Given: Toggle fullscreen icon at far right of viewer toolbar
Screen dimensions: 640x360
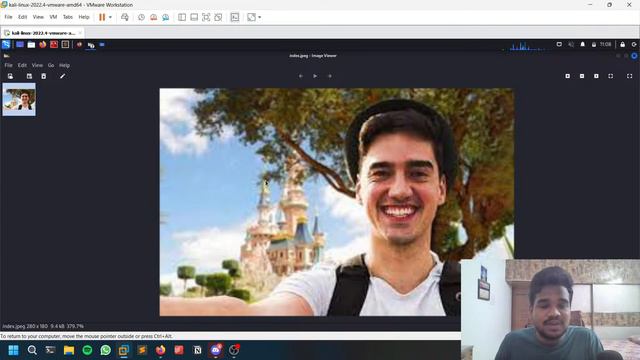Looking at the screenshot, I should [x=629, y=76].
